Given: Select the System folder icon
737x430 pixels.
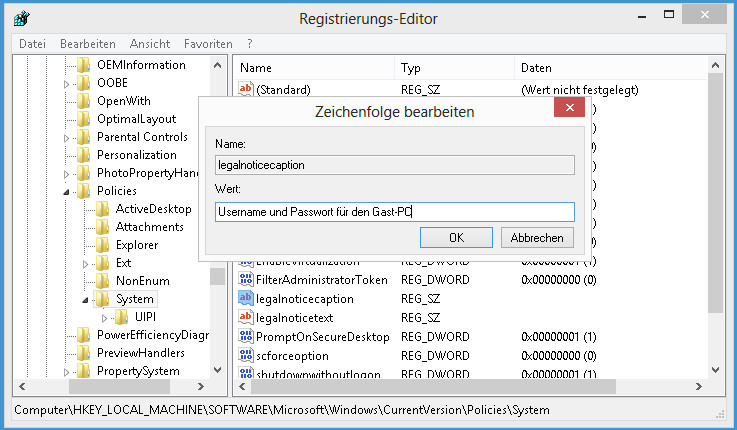Looking at the screenshot, I should point(102,299).
